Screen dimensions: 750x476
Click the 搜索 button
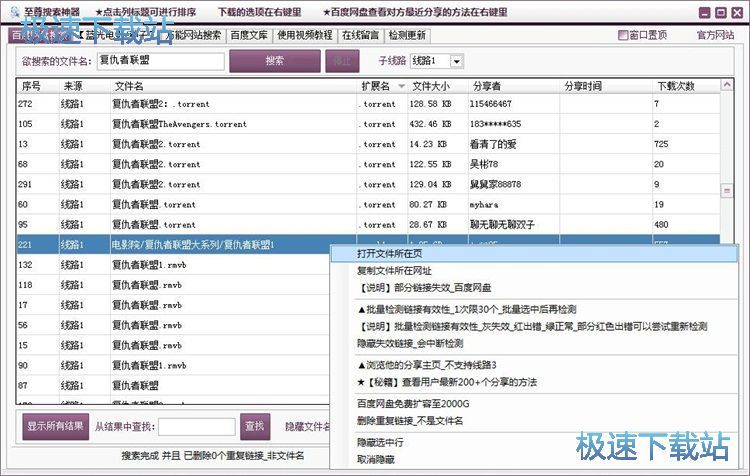click(x=275, y=61)
